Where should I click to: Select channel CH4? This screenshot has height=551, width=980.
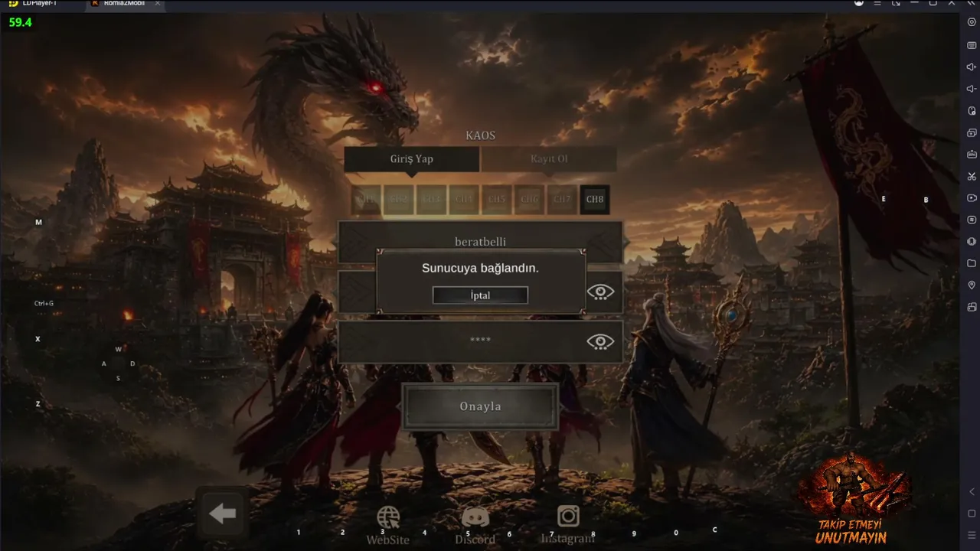point(464,199)
